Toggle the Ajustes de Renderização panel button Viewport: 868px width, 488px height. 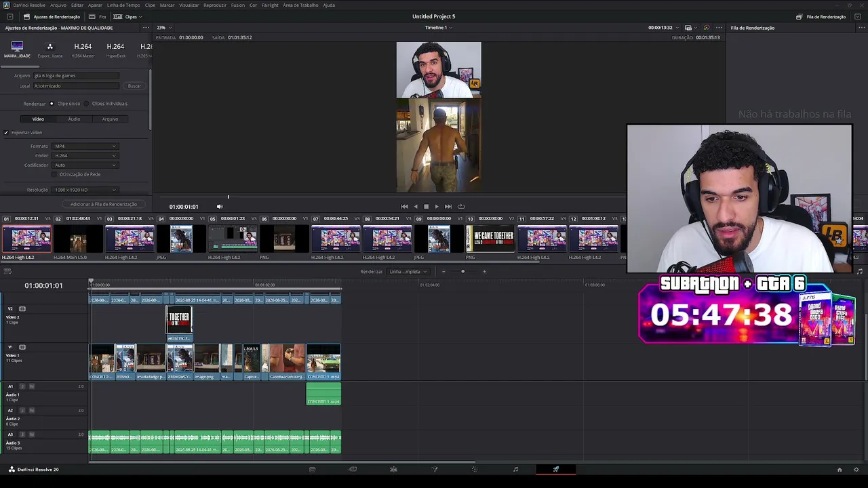click(x=52, y=16)
